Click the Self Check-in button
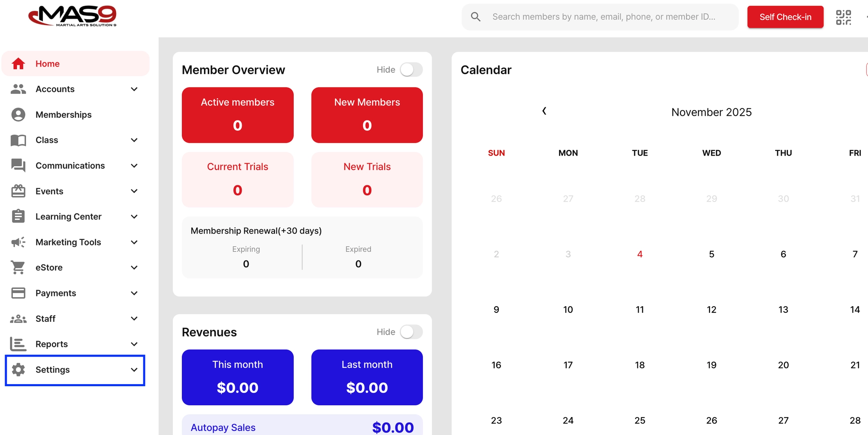The image size is (868, 435). coord(785,17)
